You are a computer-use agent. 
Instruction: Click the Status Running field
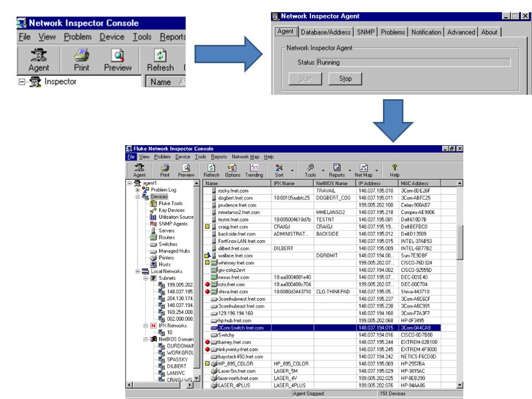tap(413, 63)
